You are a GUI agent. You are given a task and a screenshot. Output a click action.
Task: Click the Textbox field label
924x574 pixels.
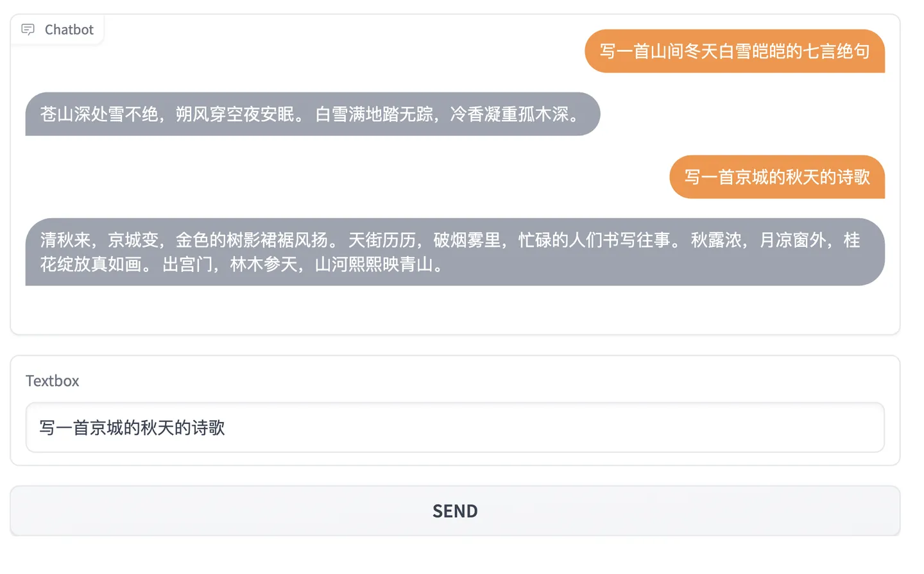pos(53,381)
